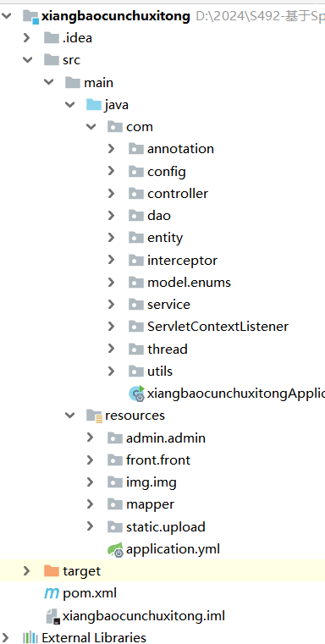Click the xiangbaocunchuxitong.iml file icon
The height and width of the screenshot is (644, 325).
(52, 616)
